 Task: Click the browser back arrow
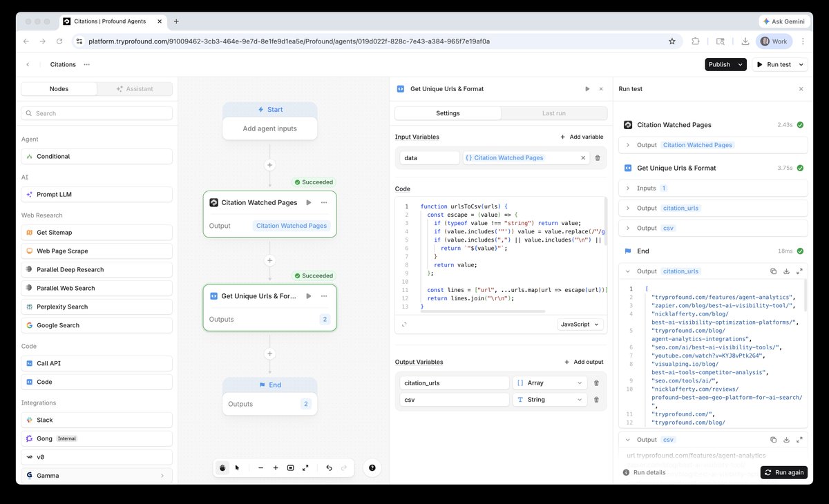(x=26, y=41)
